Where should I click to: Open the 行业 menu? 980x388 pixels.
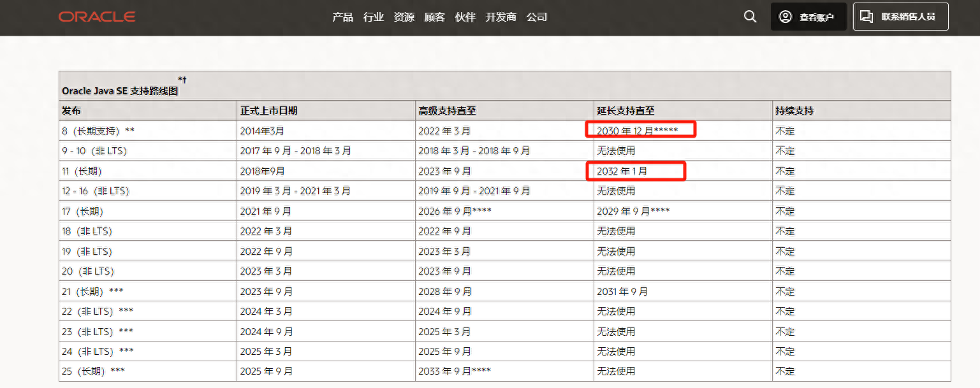[374, 17]
